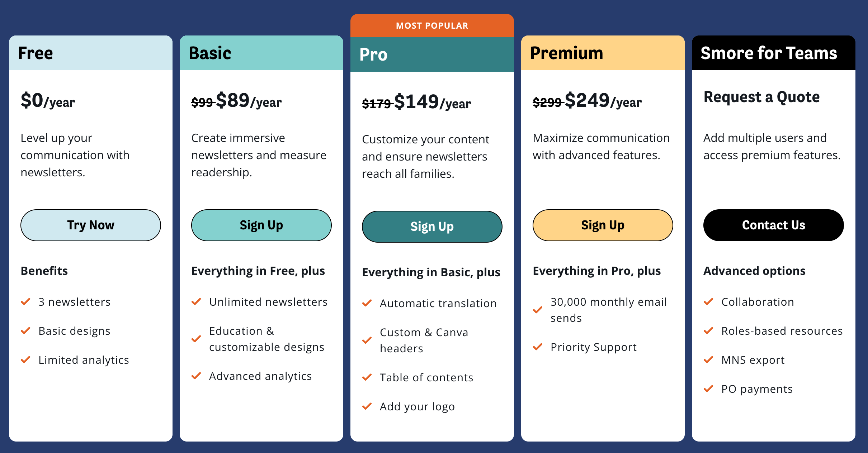Click the checkmark beside Unlimited newsletters
The image size is (868, 453).
(196, 302)
